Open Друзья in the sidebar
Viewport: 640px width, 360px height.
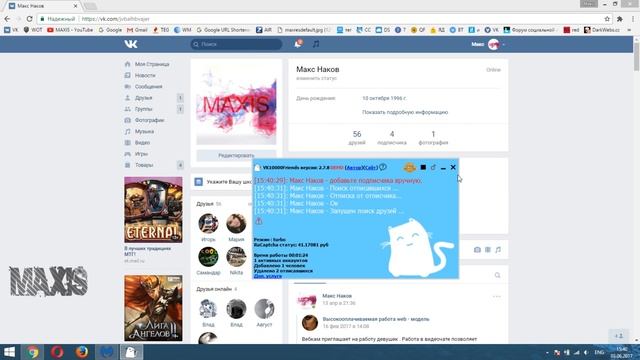143,98
